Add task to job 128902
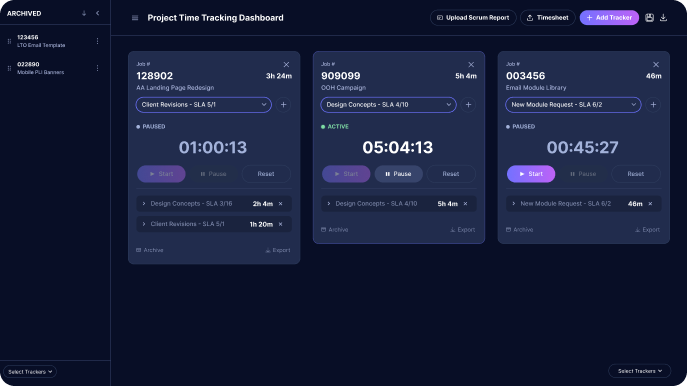Image resolution: width=687 pixels, height=386 pixels. [x=283, y=105]
